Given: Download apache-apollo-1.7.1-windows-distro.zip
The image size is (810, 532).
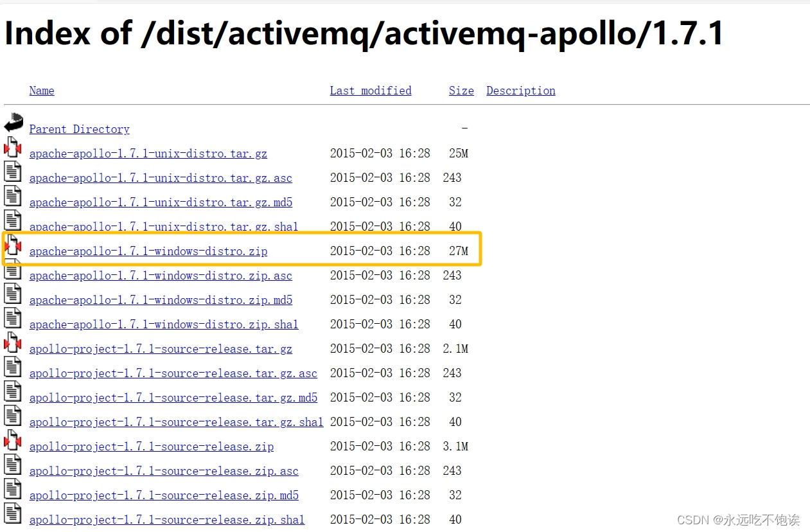Looking at the screenshot, I should point(148,251).
